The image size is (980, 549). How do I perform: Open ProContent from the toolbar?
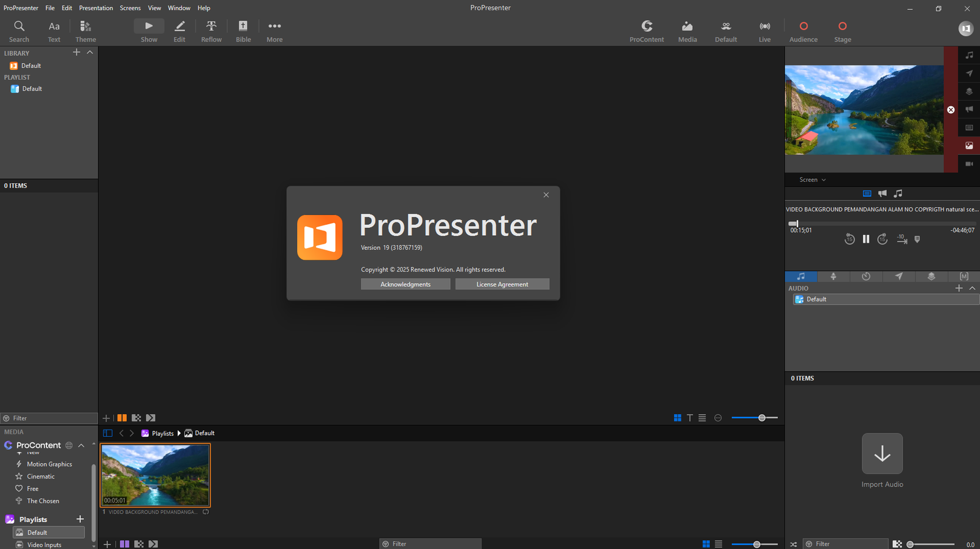647,31
